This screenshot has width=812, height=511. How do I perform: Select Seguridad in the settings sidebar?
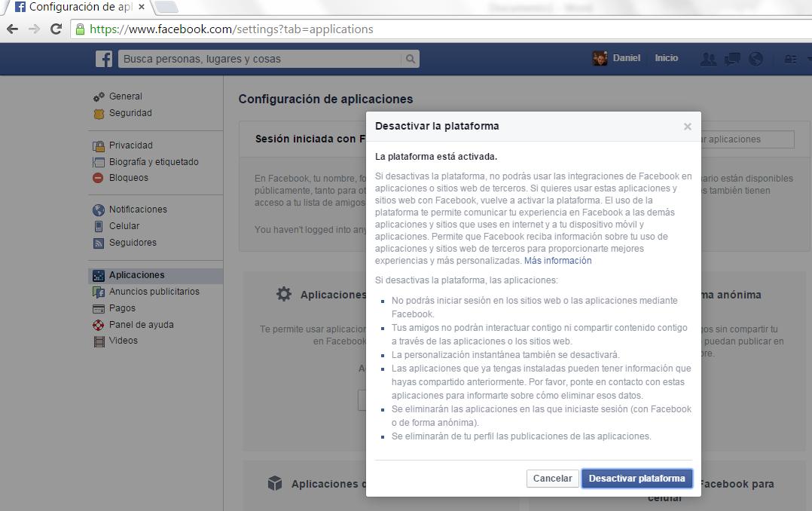pos(130,113)
